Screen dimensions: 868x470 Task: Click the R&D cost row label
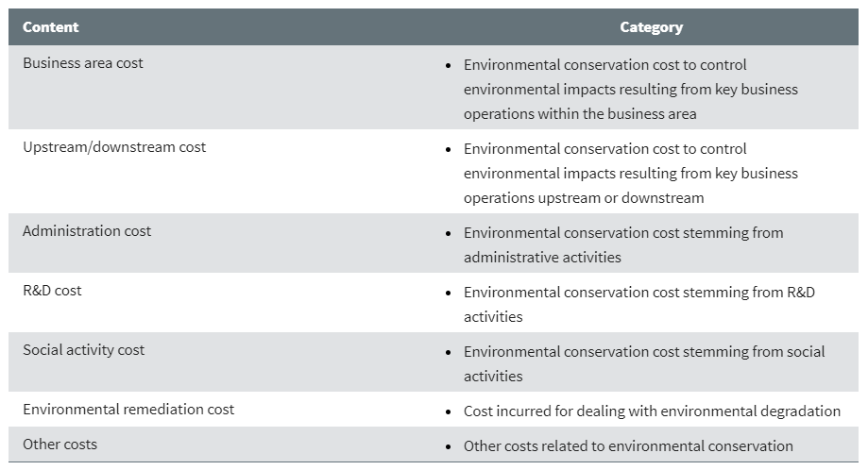(x=52, y=291)
